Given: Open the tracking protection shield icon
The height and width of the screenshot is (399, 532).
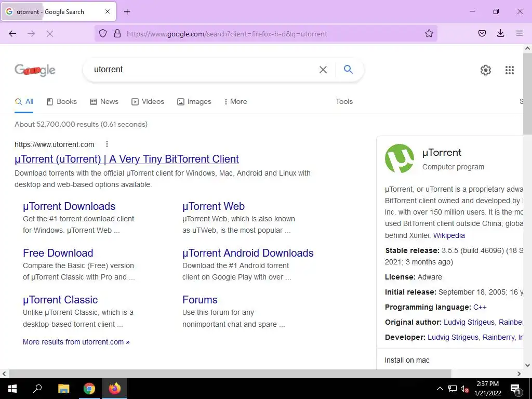Looking at the screenshot, I should pyautogui.click(x=103, y=33).
